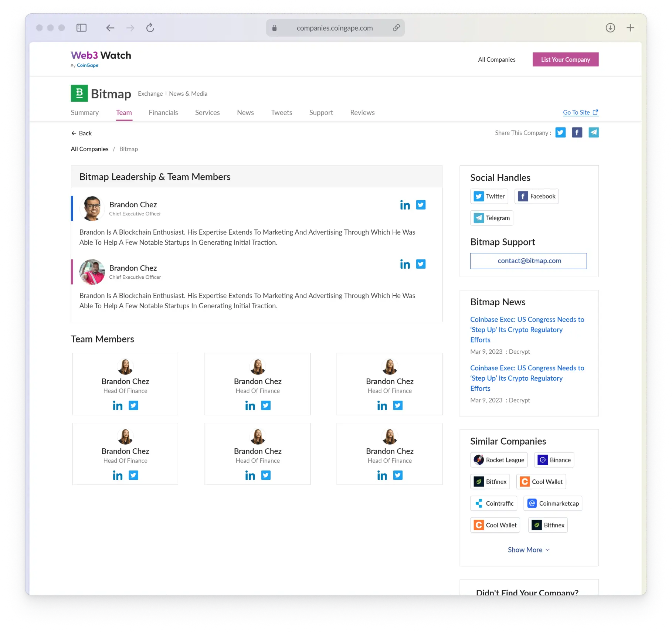The height and width of the screenshot is (632, 672).
Task: Open the Reviews tab
Action: click(363, 112)
